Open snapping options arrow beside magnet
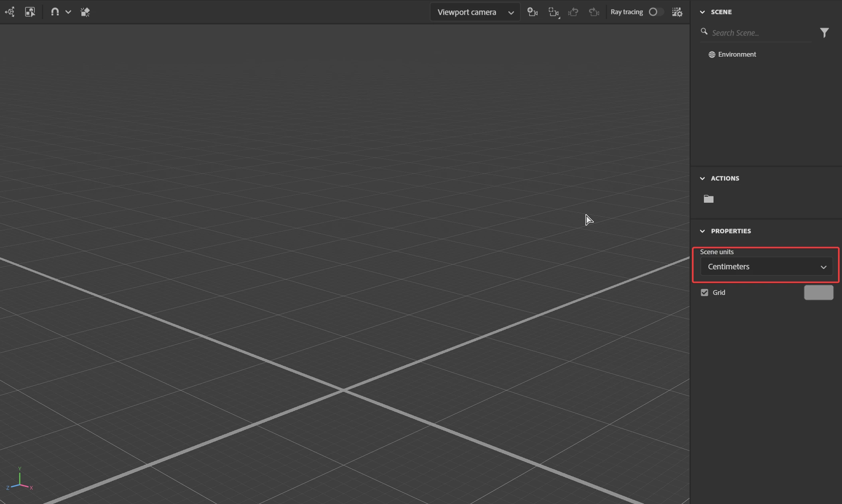842x504 pixels. (68, 12)
